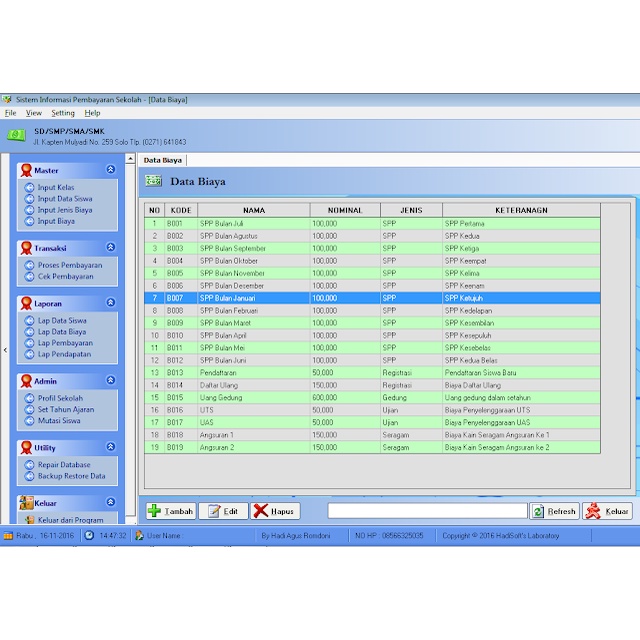Click the Tambah button to add a record
The width and height of the screenshot is (640, 640).
170,511
